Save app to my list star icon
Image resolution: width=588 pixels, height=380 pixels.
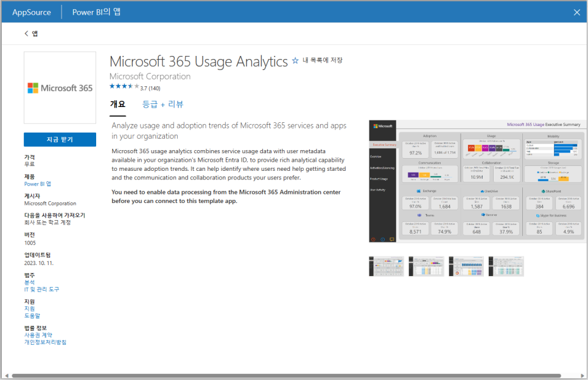[x=295, y=60]
